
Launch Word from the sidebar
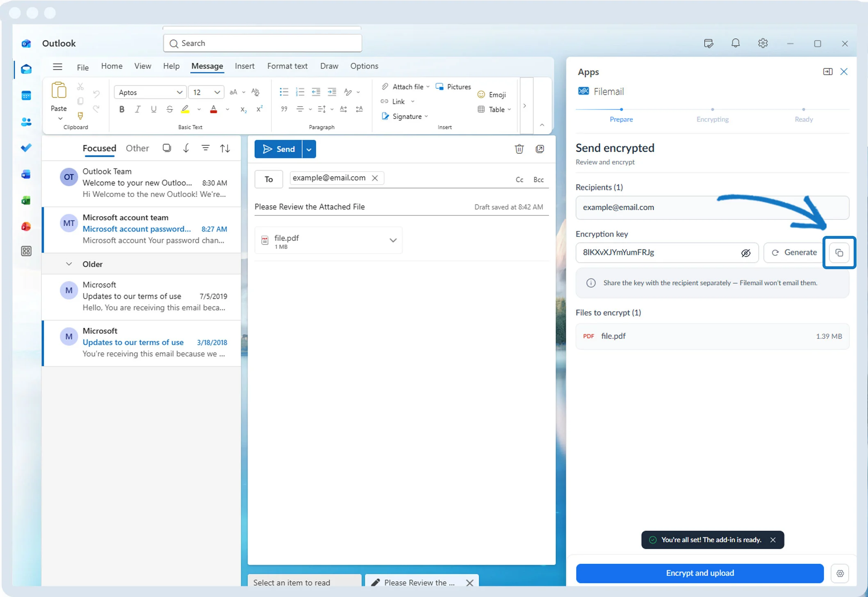(x=26, y=174)
